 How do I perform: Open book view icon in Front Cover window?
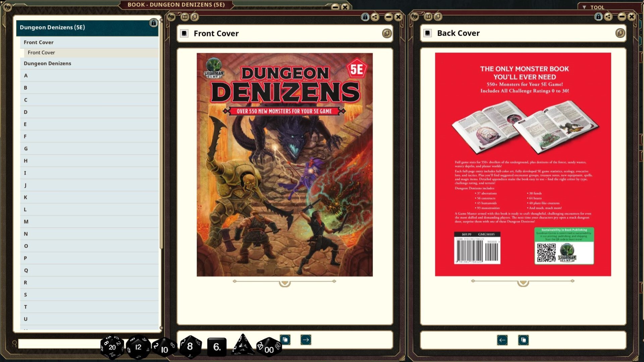coord(185,17)
